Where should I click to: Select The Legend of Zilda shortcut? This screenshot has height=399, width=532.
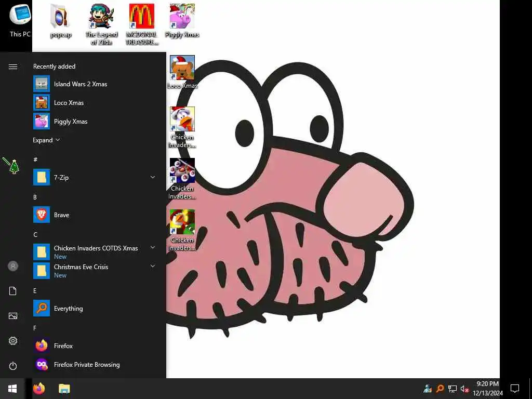click(x=101, y=24)
